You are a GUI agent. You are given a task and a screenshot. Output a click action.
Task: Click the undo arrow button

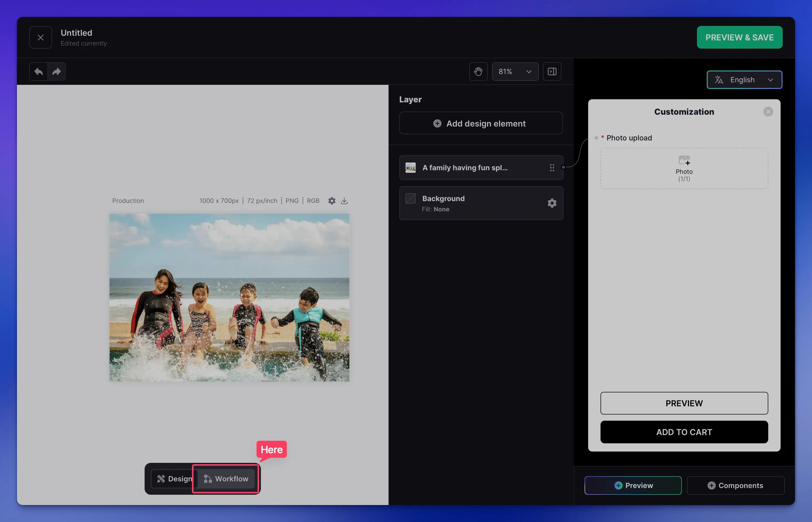click(x=39, y=71)
